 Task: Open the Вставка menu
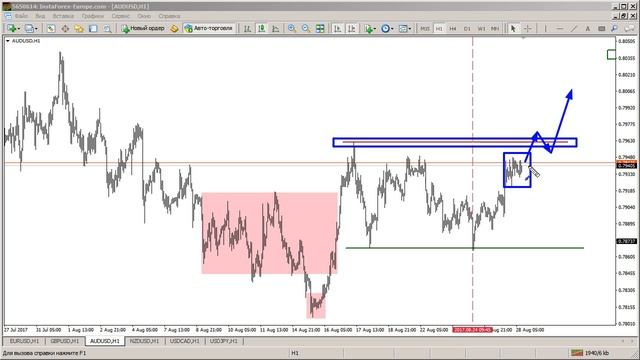click(x=63, y=16)
